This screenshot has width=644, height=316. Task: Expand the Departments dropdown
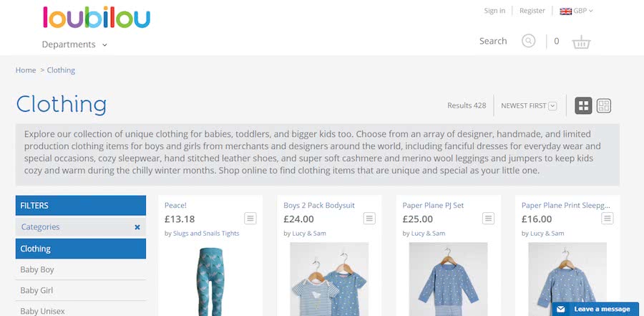[x=74, y=44]
